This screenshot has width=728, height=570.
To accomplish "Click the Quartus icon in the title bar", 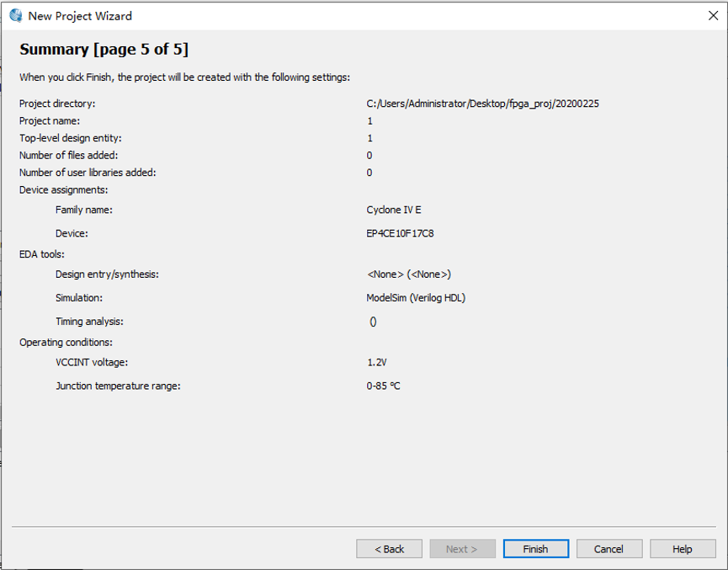I will click(x=15, y=15).
